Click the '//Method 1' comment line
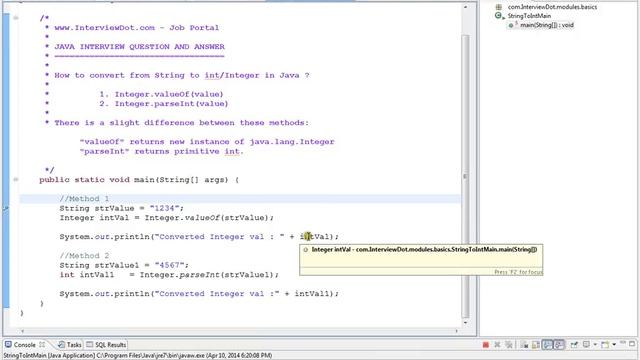640x360 pixels. [84, 199]
